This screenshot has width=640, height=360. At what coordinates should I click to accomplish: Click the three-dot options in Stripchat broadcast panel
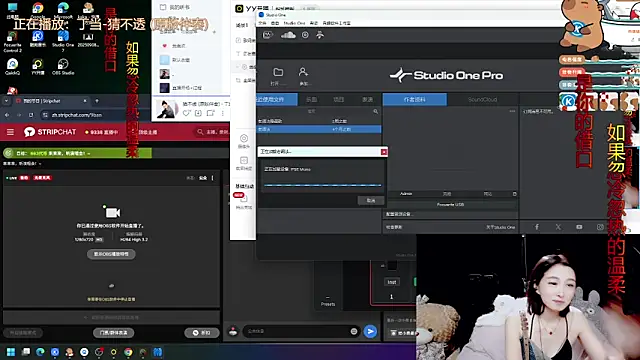pos(212,178)
